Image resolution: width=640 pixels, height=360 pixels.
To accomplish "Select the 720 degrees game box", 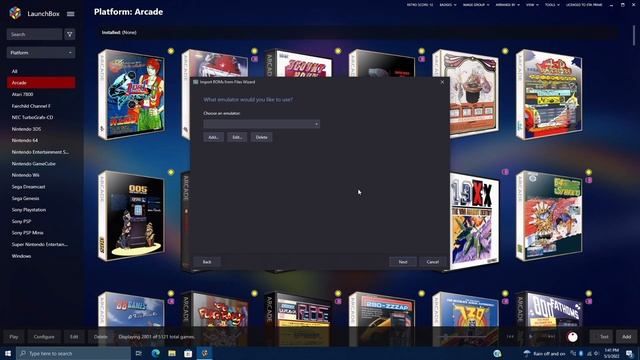I will [466, 318].
